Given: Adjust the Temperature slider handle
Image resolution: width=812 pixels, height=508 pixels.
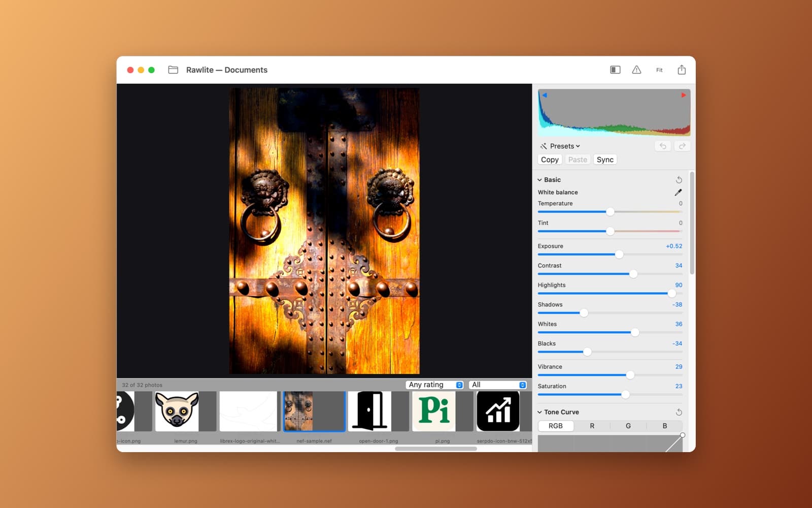Looking at the screenshot, I should 610,212.
